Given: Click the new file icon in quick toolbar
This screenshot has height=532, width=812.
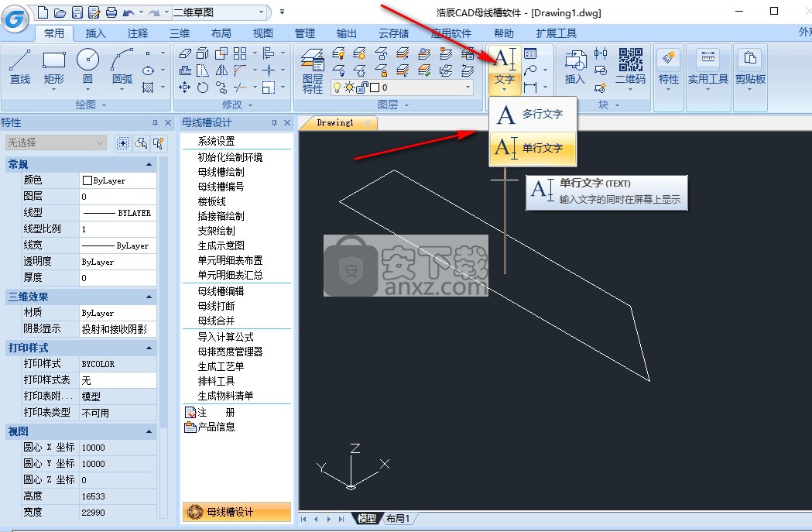Looking at the screenshot, I should pyautogui.click(x=43, y=12).
